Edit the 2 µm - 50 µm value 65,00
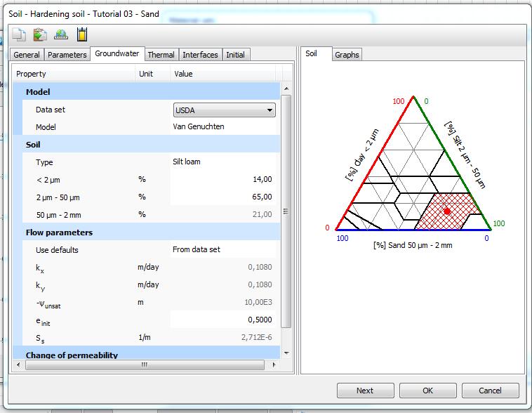The image size is (532, 413). tap(223, 197)
